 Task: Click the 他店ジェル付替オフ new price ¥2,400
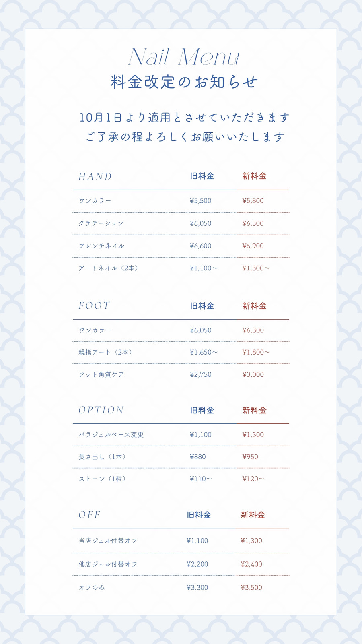click(x=251, y=564)
